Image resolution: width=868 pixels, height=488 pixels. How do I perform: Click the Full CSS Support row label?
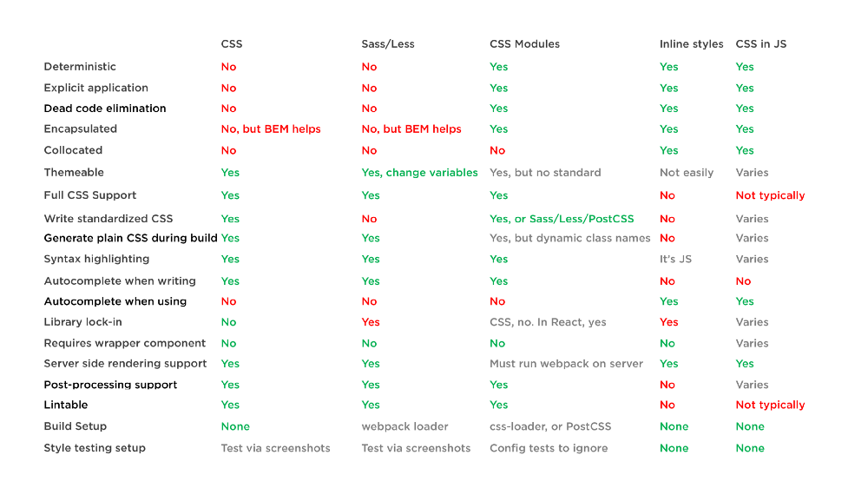pyautogui.click(x=90, y=195)
